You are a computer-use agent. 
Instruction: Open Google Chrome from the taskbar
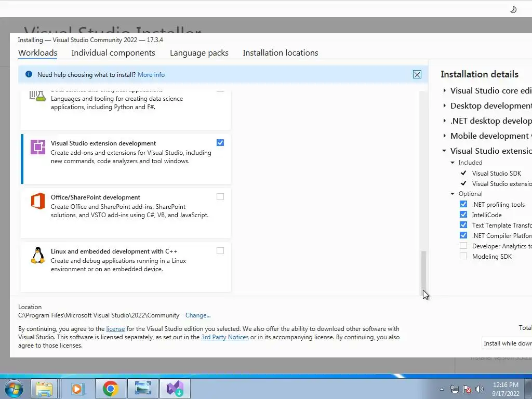tap(110, 389)
